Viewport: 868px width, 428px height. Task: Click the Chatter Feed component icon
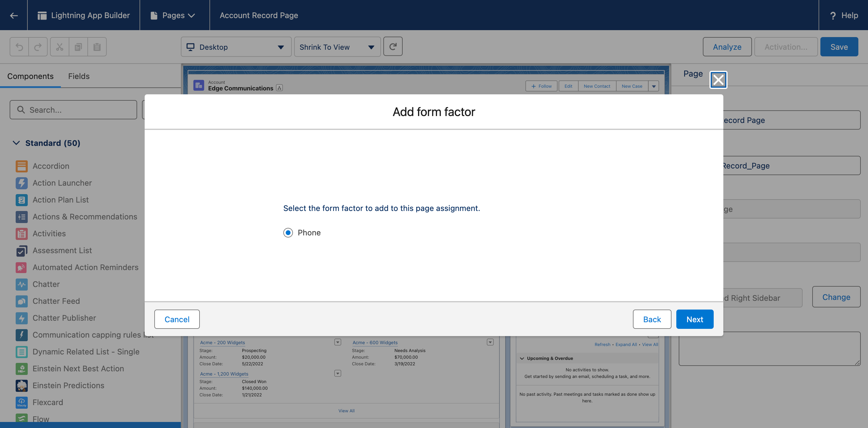[21, 301]
